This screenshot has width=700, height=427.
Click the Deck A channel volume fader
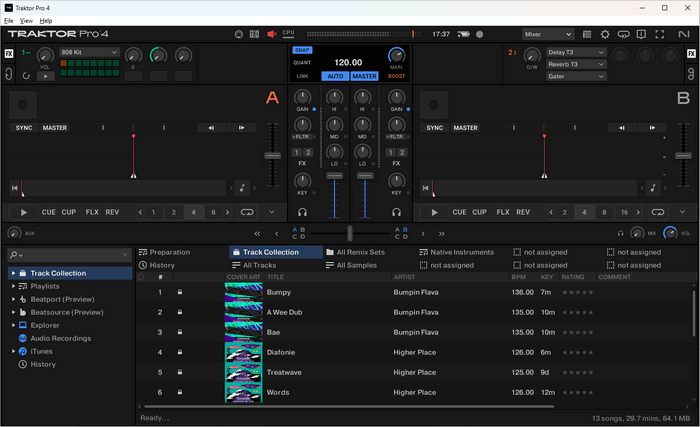click(x=335, y=176)
